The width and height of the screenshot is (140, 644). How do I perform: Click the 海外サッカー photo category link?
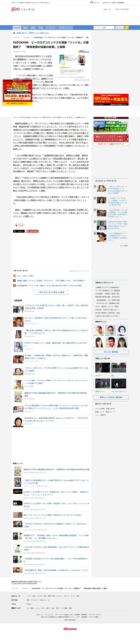coord(100,391)
